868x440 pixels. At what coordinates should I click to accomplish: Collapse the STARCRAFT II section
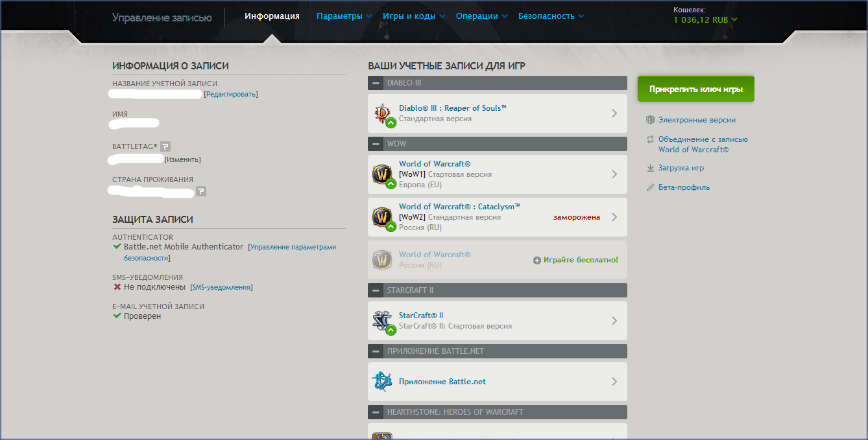coord(376,290)
